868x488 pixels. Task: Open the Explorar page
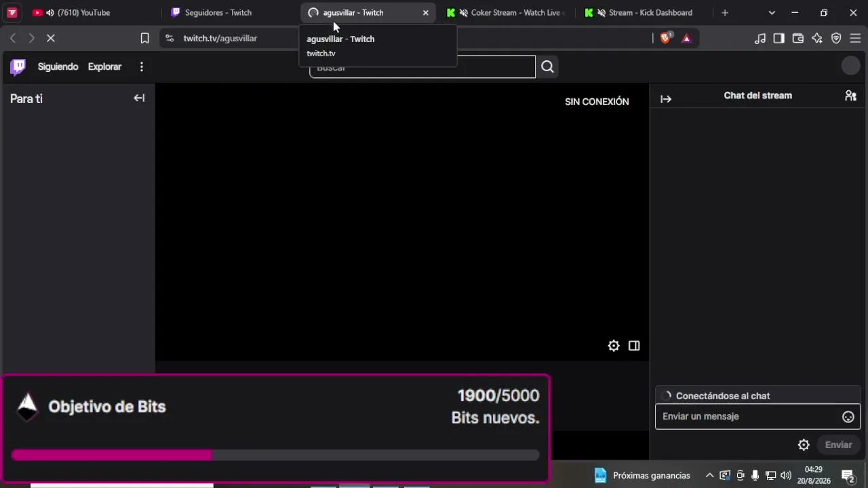click(104, 66)
